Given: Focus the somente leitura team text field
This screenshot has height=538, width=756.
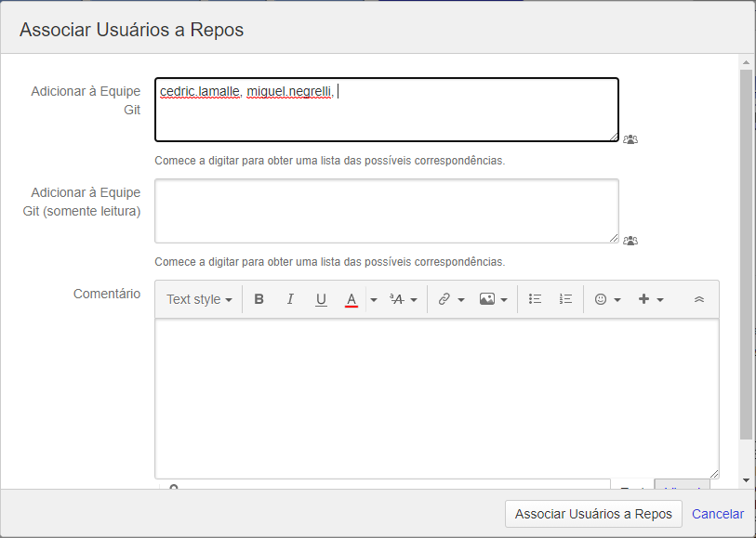Looking at the screenshot, I should (386, 211).
